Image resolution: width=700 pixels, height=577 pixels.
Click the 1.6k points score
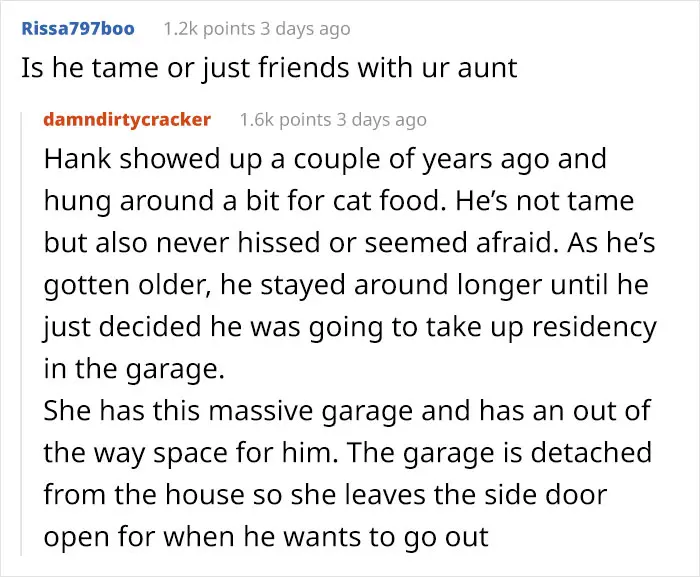(x=285, y=120)
